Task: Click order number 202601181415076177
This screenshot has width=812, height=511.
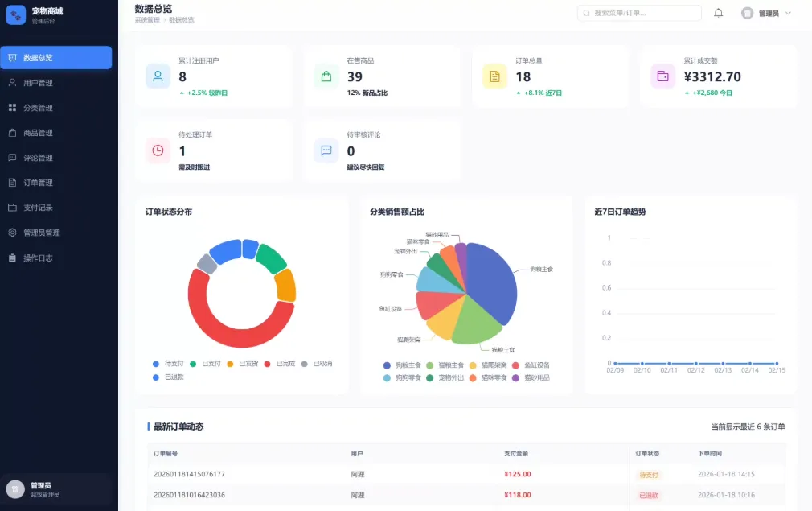Action: [189, 474]
